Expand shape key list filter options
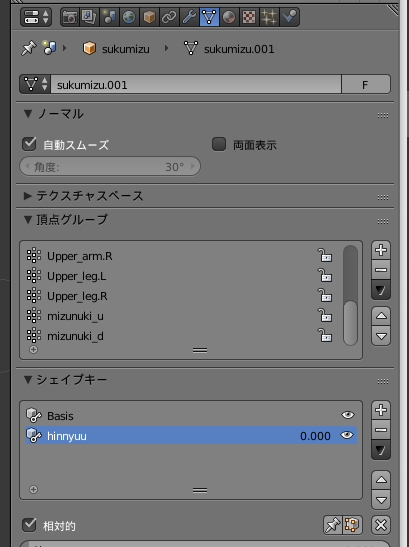Image resolution: width=409 pixels, height=547 pixels. tap(34, 489)
